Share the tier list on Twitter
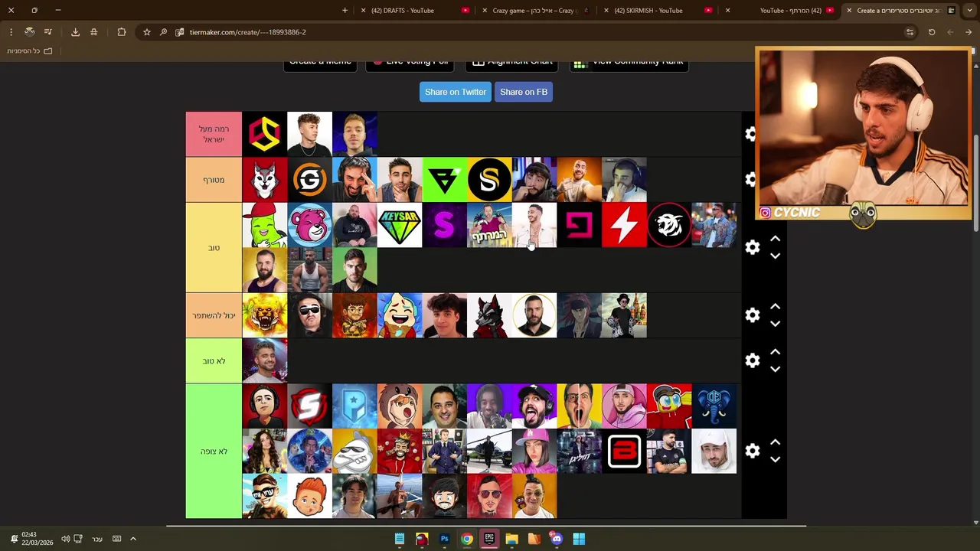 pyautogui.click(x=456, y=92)
